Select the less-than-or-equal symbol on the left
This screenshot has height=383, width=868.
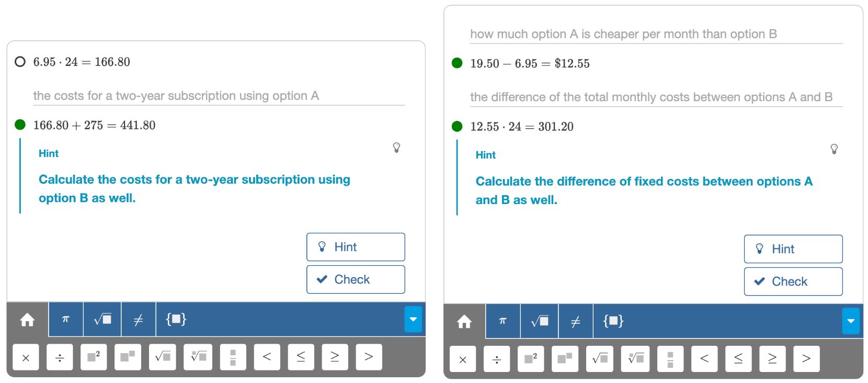(x=301, y=357)
